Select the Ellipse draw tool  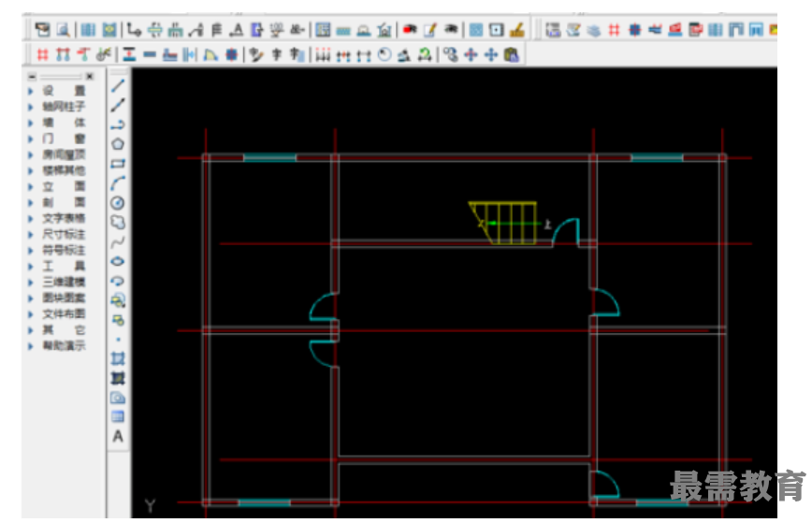pyautogui.click(x=118, y=262)
